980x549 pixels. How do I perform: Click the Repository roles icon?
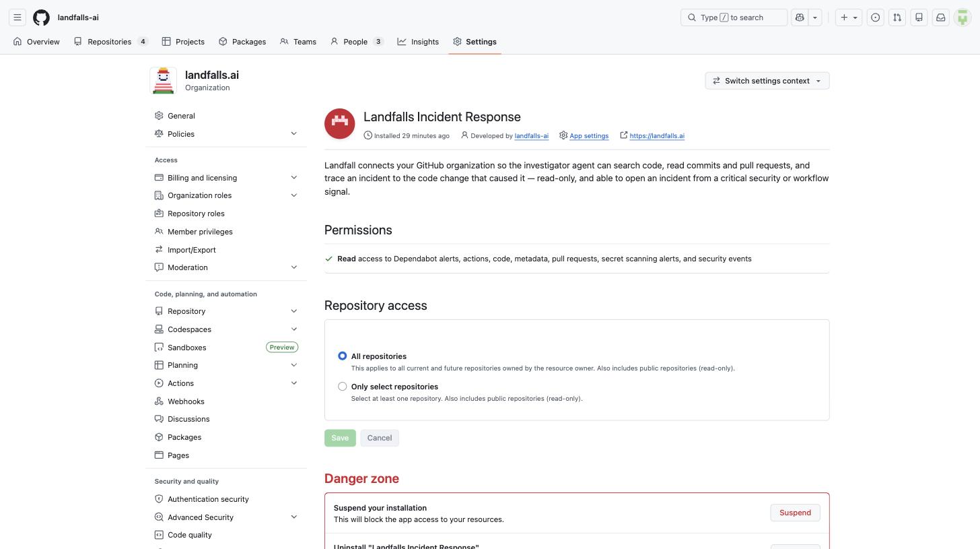point(159,214)
